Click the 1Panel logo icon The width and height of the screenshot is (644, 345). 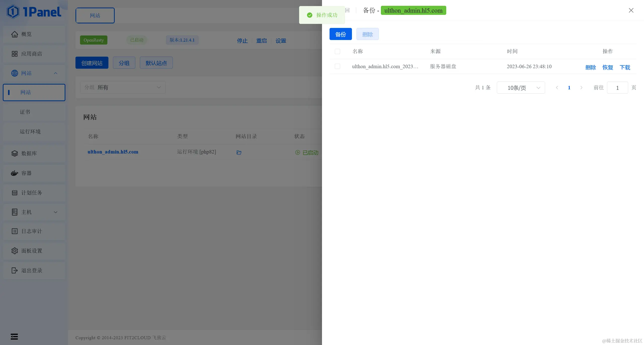[x=13, y=12]
